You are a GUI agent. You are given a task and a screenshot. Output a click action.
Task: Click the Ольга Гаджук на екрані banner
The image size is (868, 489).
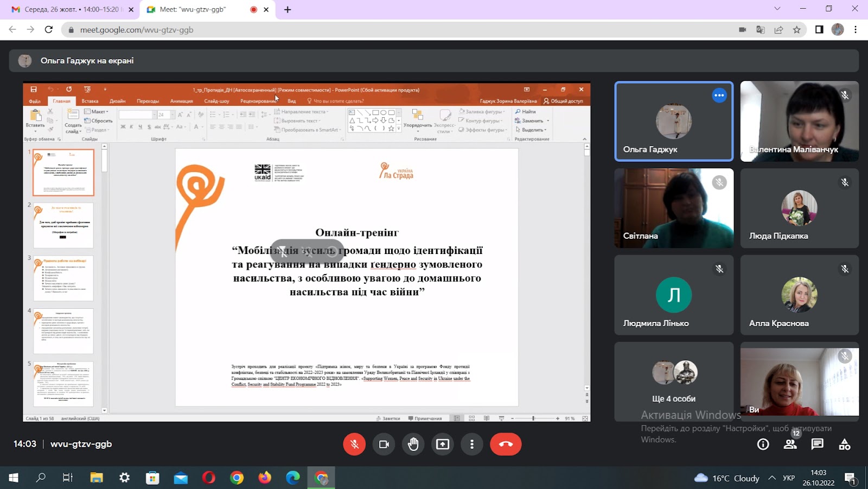pyautogui.click(x=434, y=61)
